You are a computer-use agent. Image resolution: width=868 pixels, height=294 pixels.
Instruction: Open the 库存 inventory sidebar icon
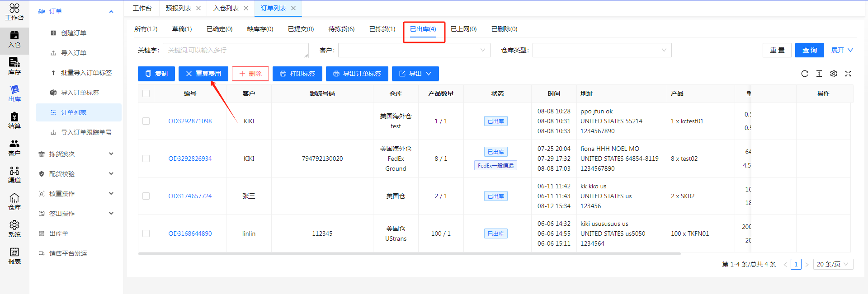[14, 66]
